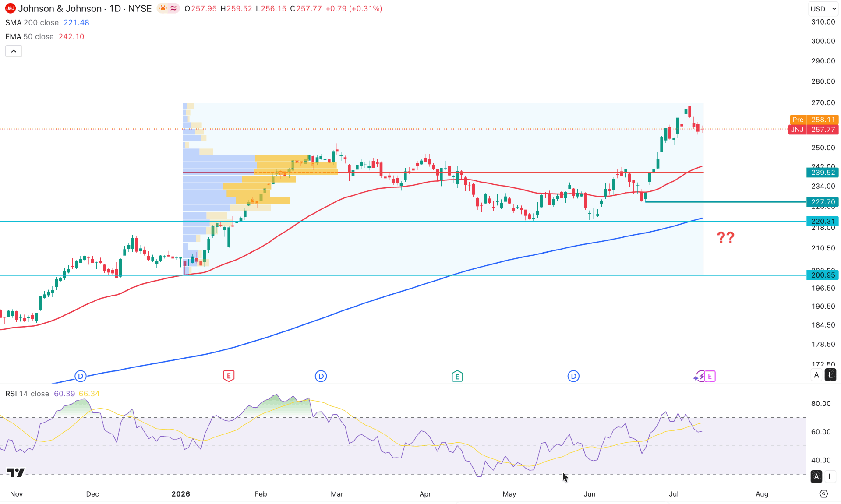Click the Jun label on time axis
Image resolution: width=841 pixels, height=504 pixels.
(590, 494)
